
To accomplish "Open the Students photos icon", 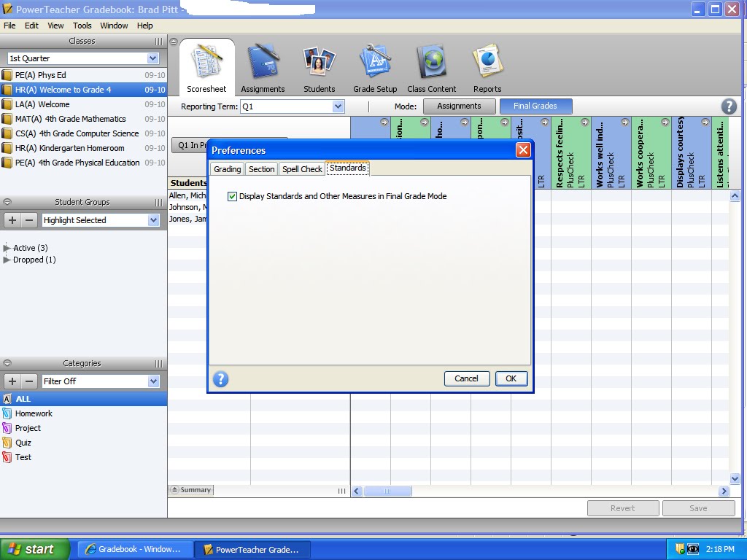I will [319, 61].
